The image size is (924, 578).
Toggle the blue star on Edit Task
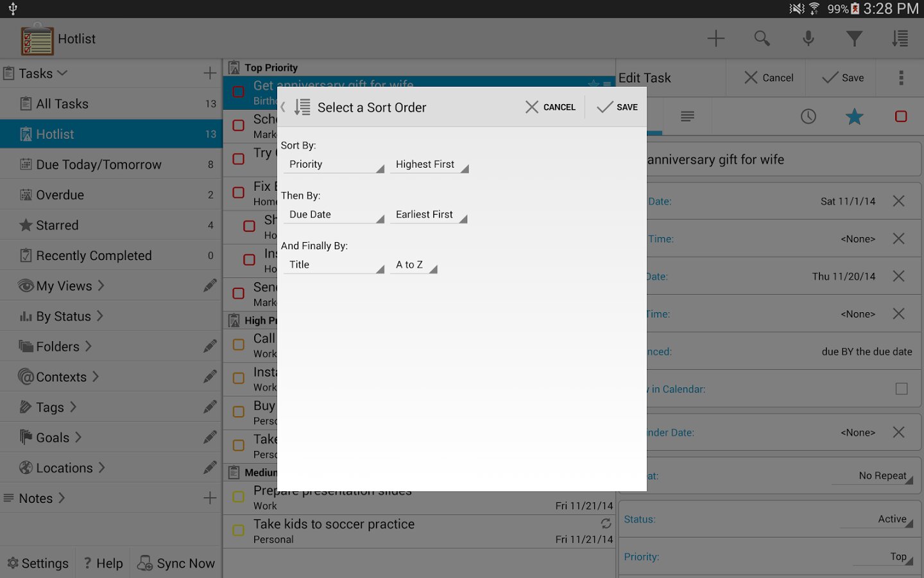point(854,117)
